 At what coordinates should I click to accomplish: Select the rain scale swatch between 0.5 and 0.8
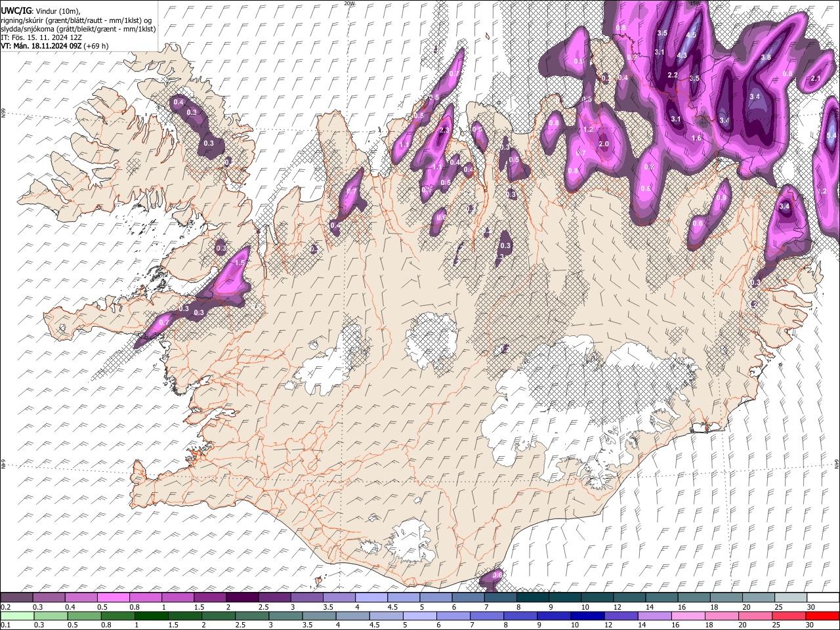85,616
